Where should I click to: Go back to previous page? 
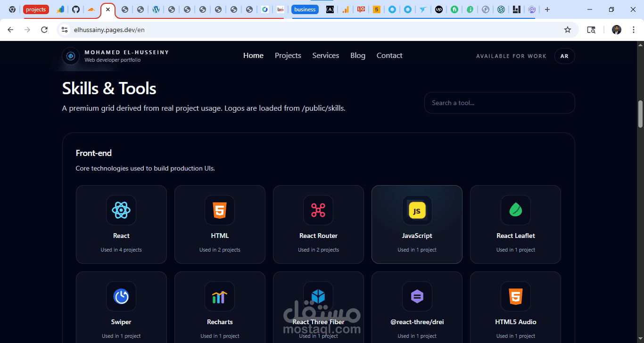click(x=10, y=30)
